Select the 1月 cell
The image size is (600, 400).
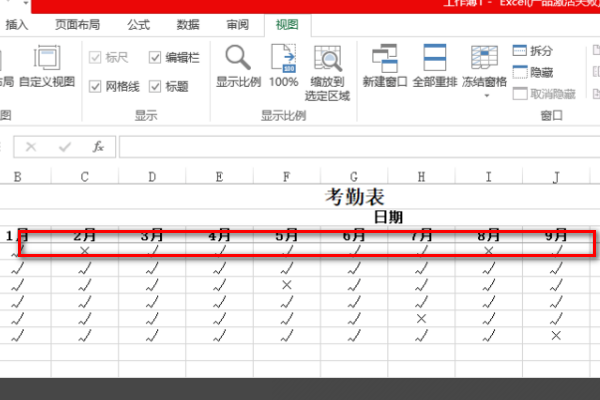point(17,235)
